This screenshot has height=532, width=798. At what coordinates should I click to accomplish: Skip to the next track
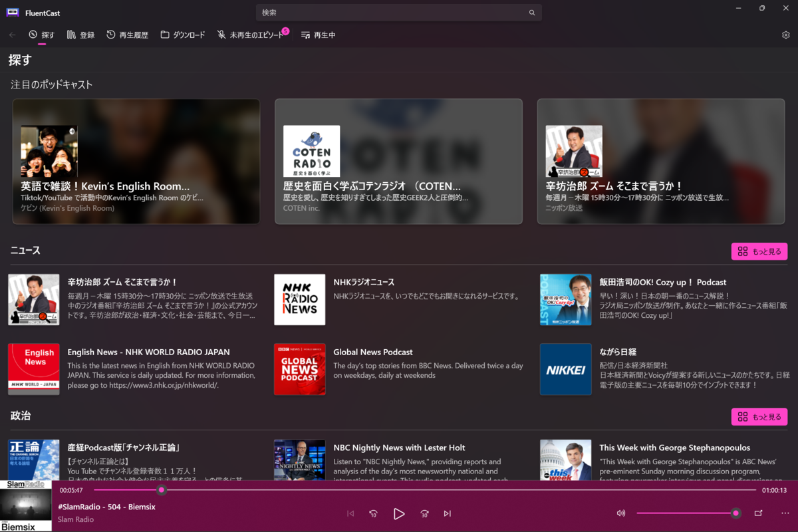click(x=448, y=513)
